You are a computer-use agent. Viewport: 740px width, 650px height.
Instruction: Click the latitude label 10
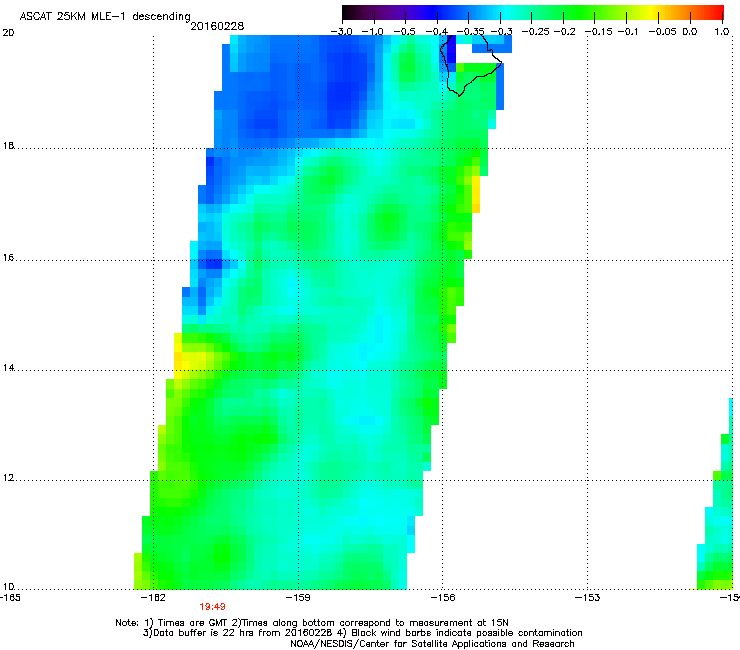[8, 587]
